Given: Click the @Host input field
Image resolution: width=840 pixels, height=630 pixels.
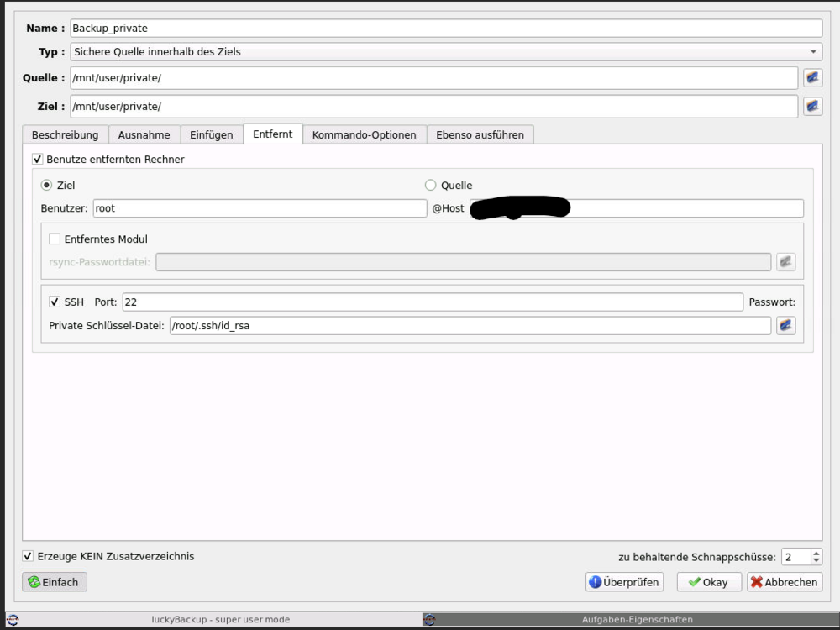Looking at the screenshot, I should pyautogui.click(x=637, y=208).
